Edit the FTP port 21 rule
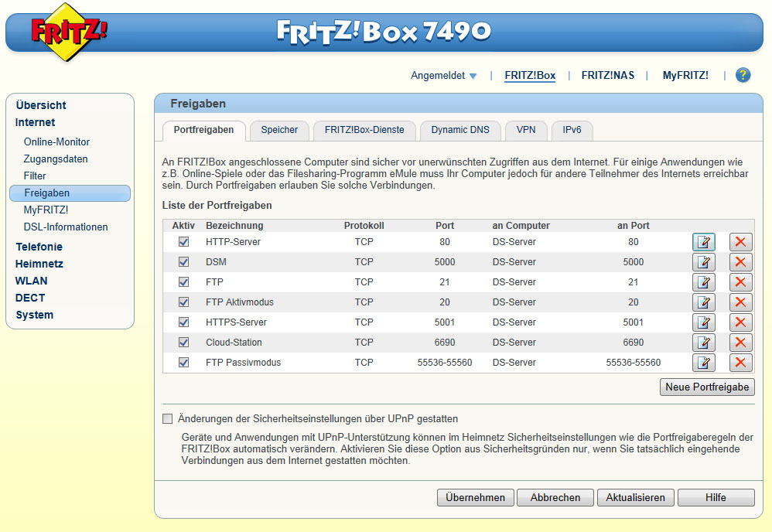 click(704, 282)
